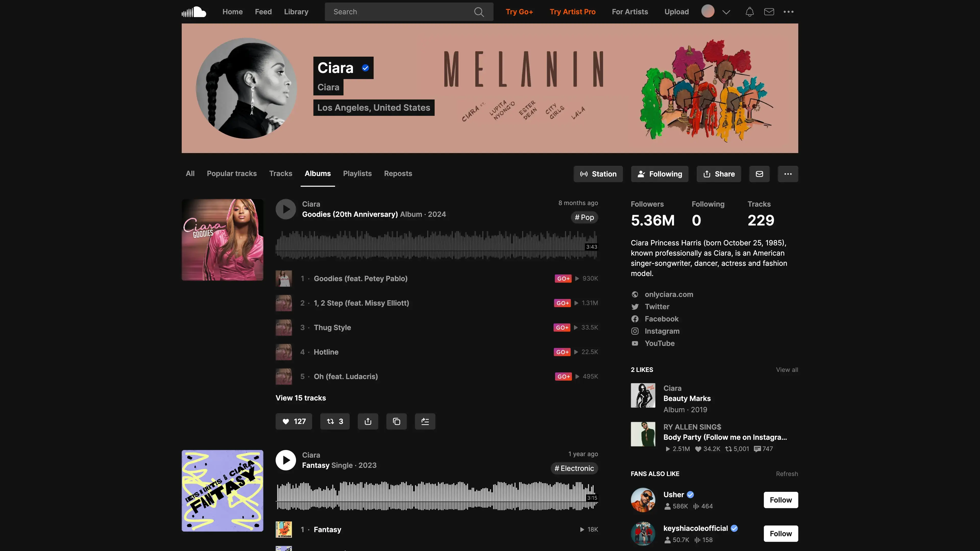Screen dimensions: 980x551
Task: Copy link for Goodies album
Action: click(x=396, y=421)
